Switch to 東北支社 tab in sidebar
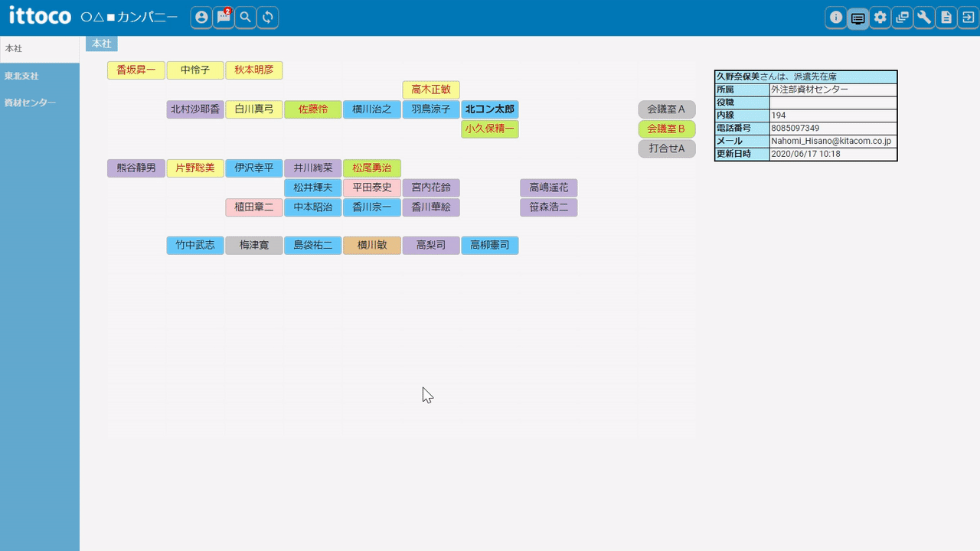 [22, 77]
